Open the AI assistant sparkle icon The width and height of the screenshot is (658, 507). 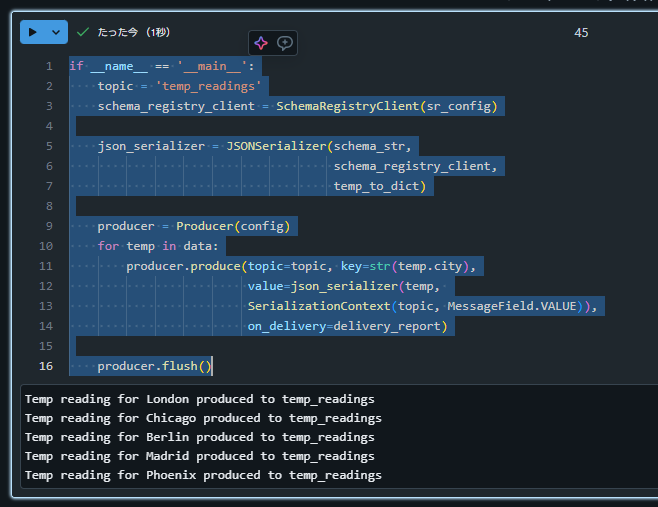(x=261, y=43)
